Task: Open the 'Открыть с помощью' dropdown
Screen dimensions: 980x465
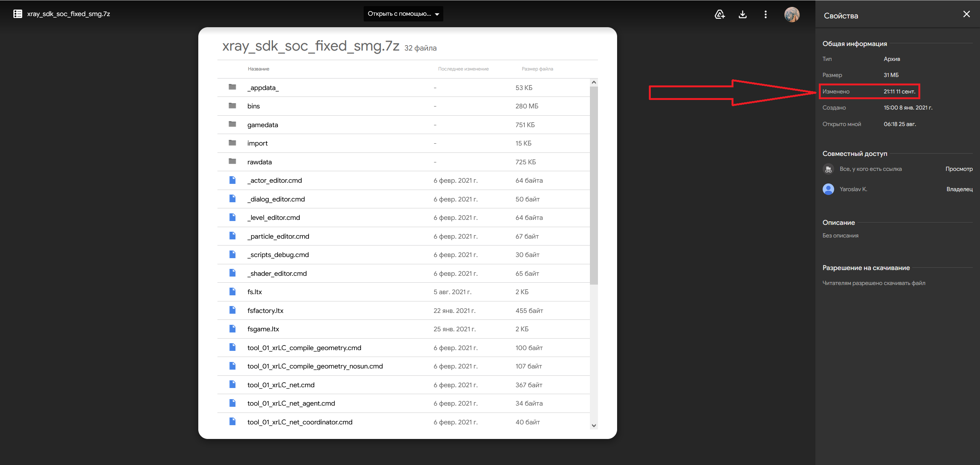Action: (x=403, y=14)
